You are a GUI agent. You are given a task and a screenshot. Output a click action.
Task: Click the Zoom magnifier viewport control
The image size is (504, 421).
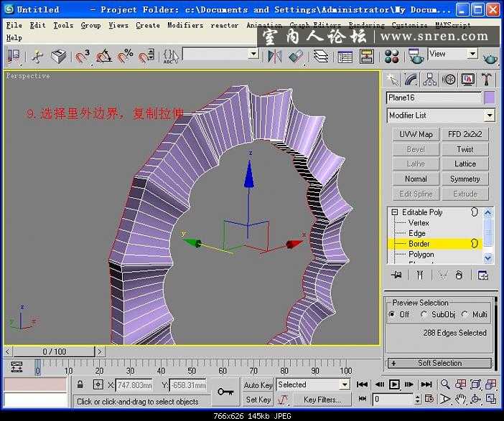pos(445,385)
